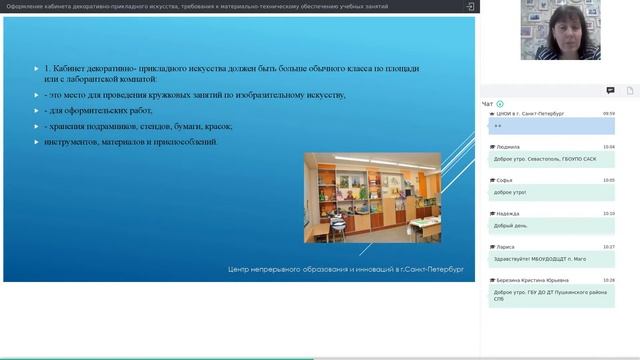This screenshot has width=640, height=360.
Task: Click timestamp 10:04 on Людмила's message
Action: 609,147
